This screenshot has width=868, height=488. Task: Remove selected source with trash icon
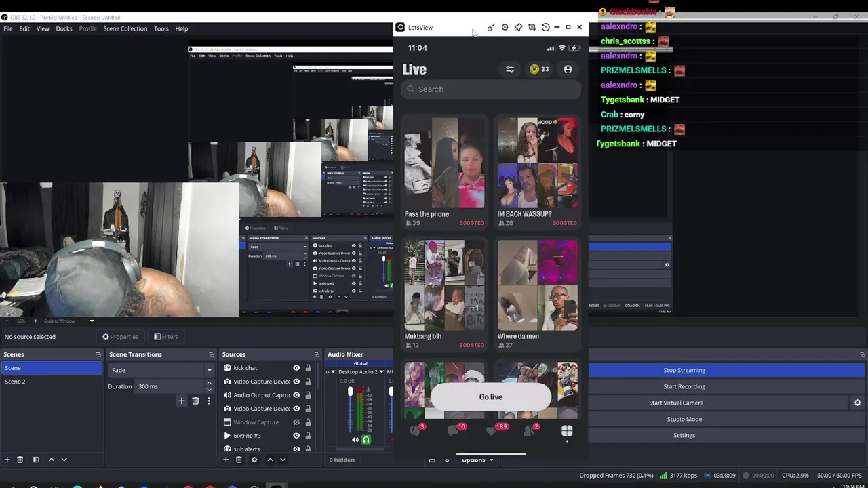point(239,460)
